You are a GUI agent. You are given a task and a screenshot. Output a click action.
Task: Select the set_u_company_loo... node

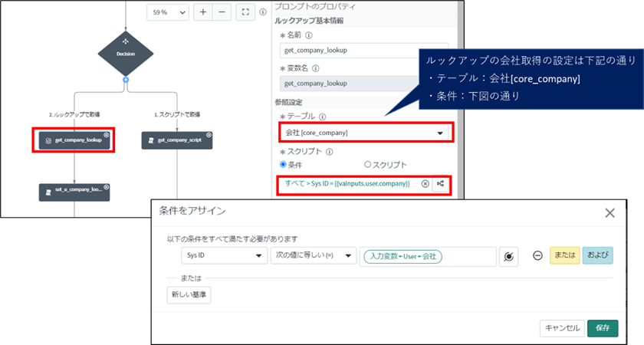74,192
